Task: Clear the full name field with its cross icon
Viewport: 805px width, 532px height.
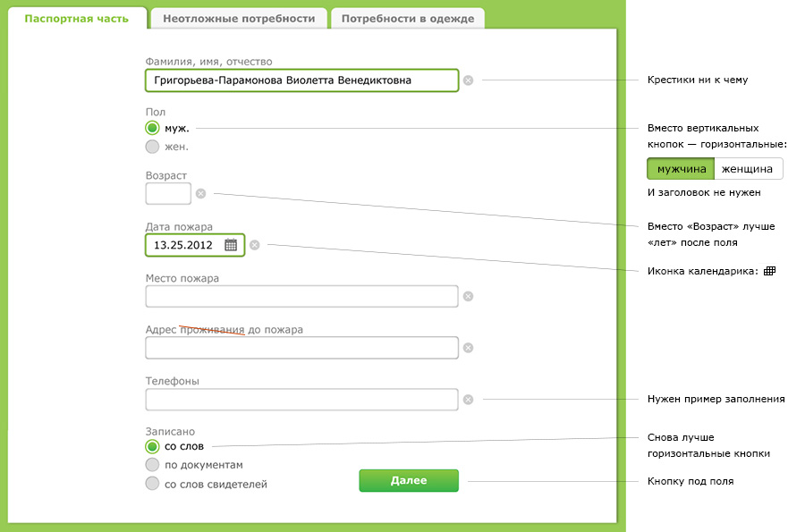Action: (x=468, y=80)
